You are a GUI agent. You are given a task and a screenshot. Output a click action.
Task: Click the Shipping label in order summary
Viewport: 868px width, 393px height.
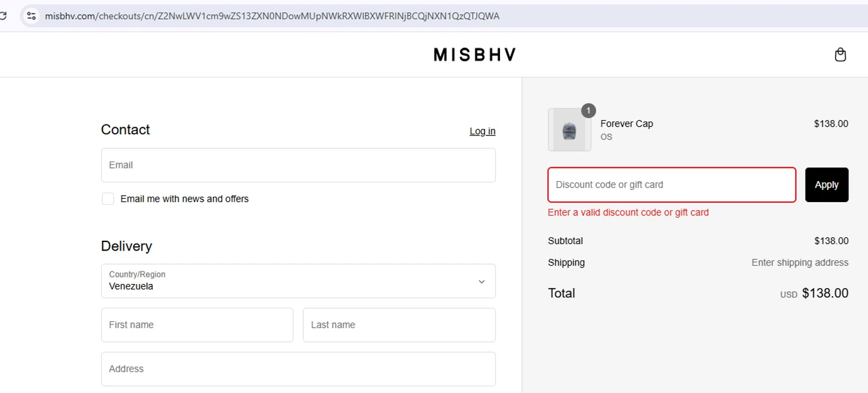(x=566, y=262)
